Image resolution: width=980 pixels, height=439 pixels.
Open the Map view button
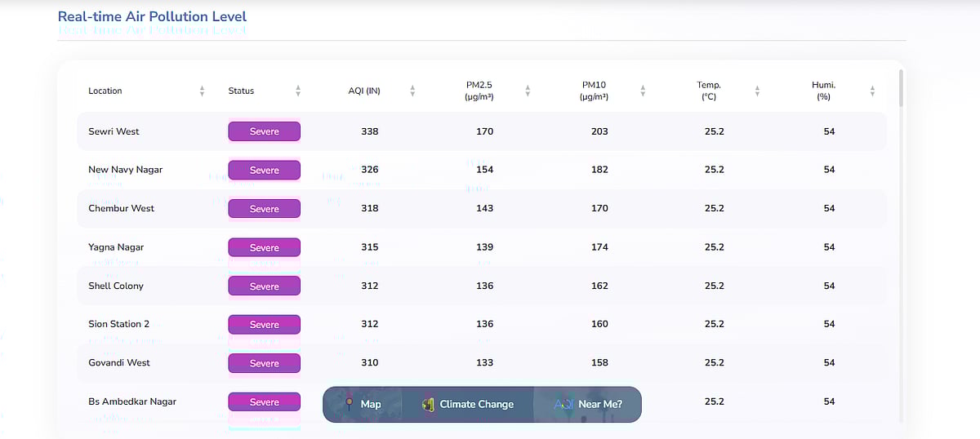tap(363, 404)
